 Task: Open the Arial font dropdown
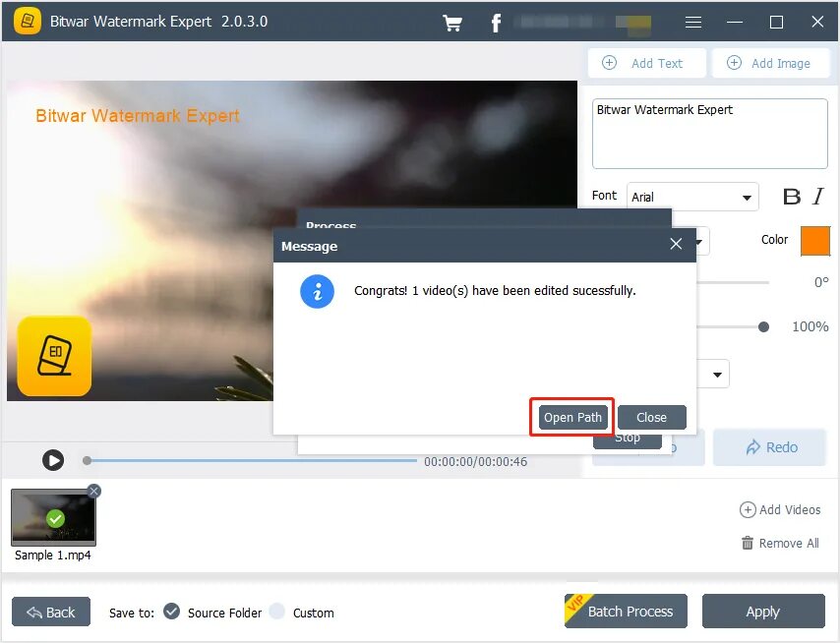pos(692,197)
